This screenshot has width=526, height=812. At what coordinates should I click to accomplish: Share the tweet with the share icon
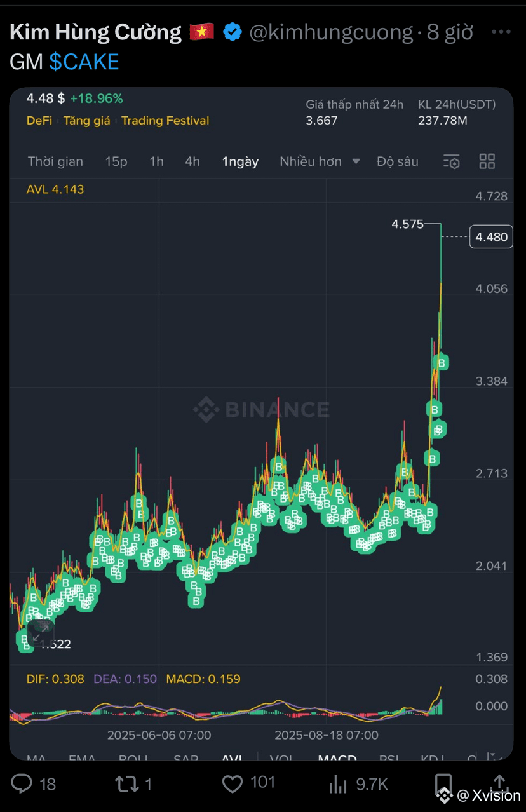coord(499,783)
